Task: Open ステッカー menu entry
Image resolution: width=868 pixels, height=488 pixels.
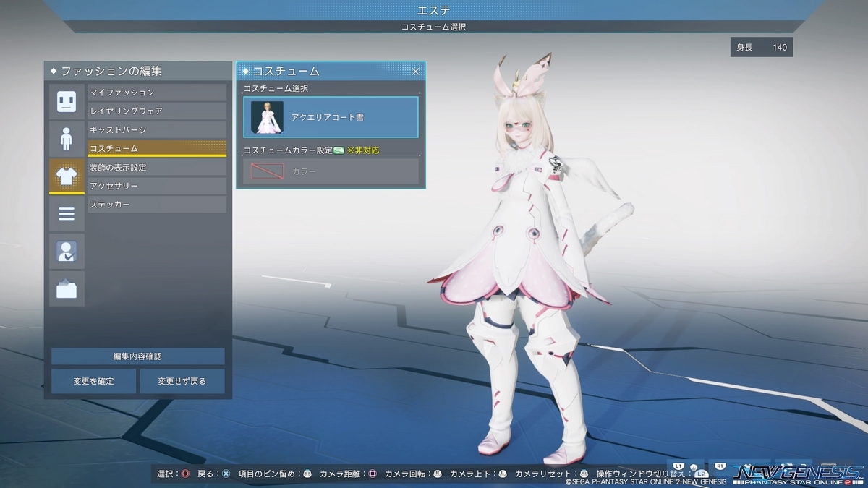Action: [157, 205]
